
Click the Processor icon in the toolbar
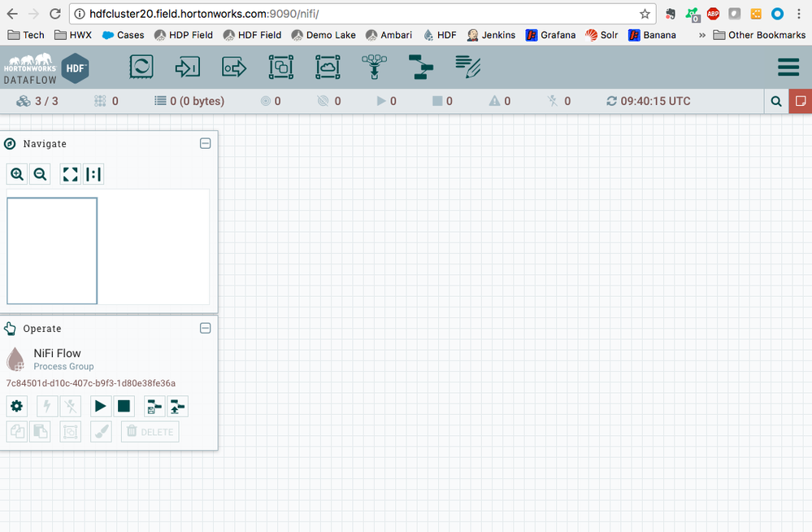click(141, 68)
